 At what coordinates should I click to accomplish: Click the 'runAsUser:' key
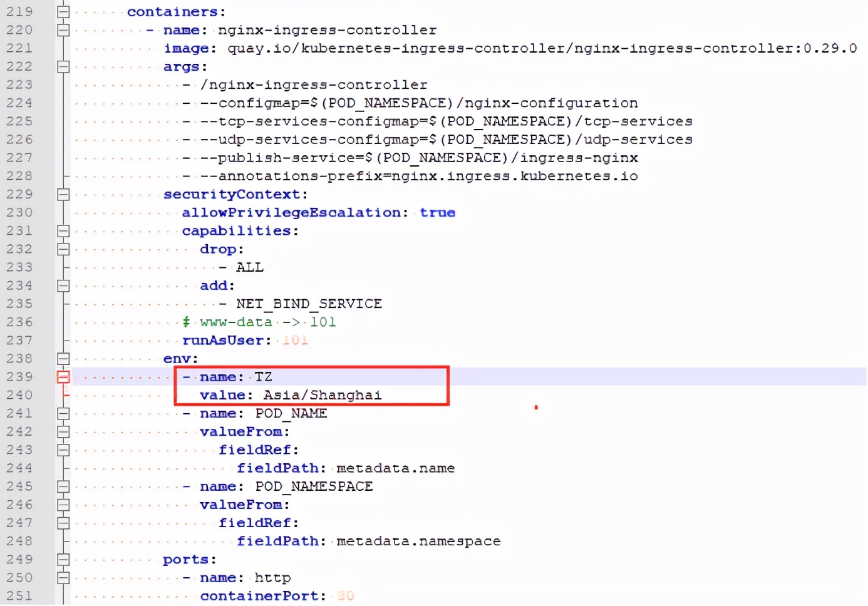tap(227, 340)
